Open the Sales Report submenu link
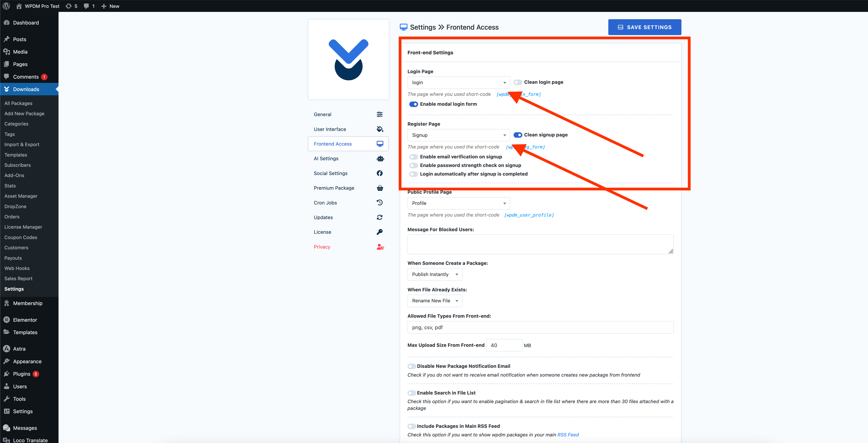This screenshot has width=868, height=443. [x=18, y=279]
